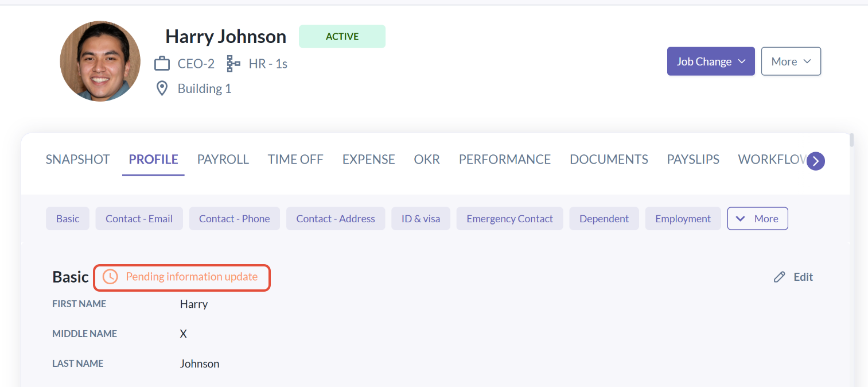Click the Building 1 location text

[204, 88]
